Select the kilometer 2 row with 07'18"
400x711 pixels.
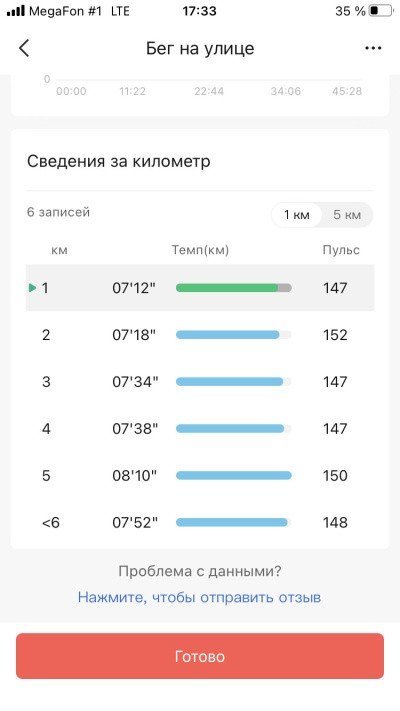pyautogui.click(x=200, y=335)
